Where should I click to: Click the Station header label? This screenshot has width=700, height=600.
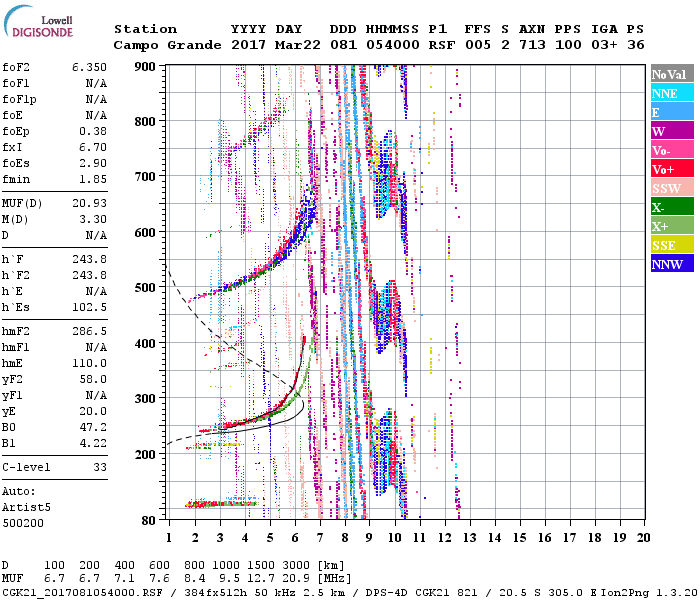click(x=146, y=29)
